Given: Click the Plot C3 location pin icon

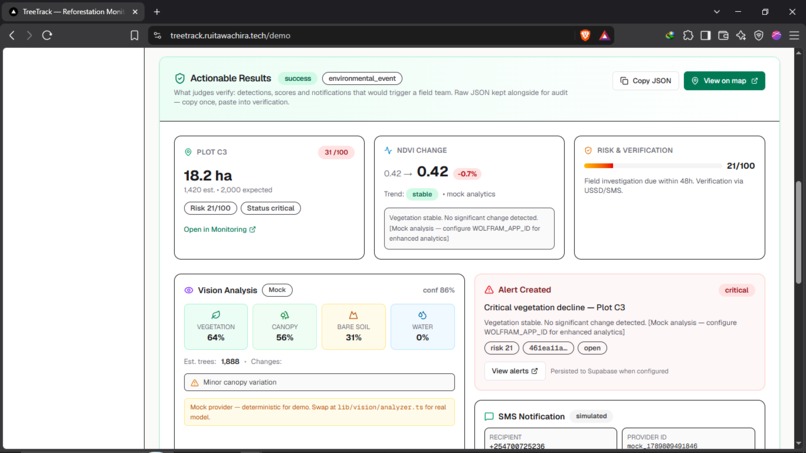Looking at the screenshot, I should pos(188,152).
